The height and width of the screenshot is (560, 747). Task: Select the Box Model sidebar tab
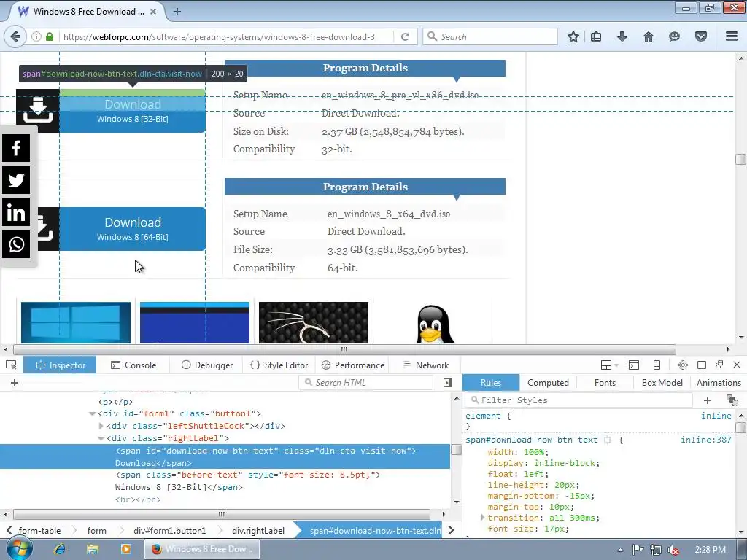click(x=662, y=383)
